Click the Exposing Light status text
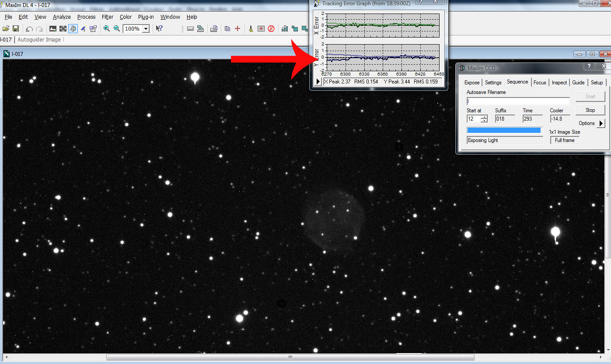Screen dimensions: 611x364 483,140
